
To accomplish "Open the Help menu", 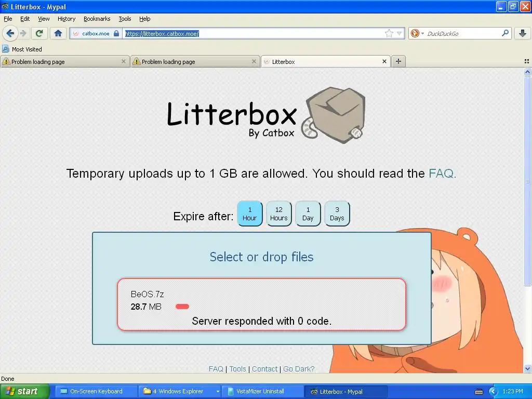I will pos(144,19).
